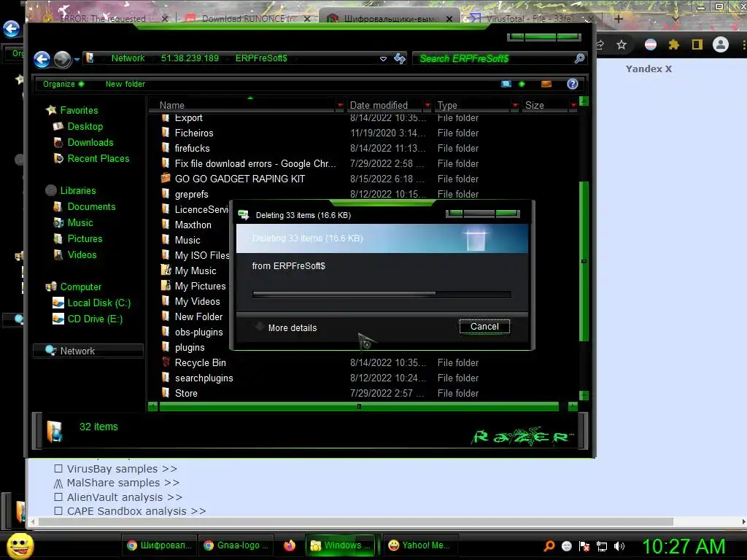Bookmark page with the star icon
The height and width of the screenshot is (560, 747).
click(x=622, y=44)
